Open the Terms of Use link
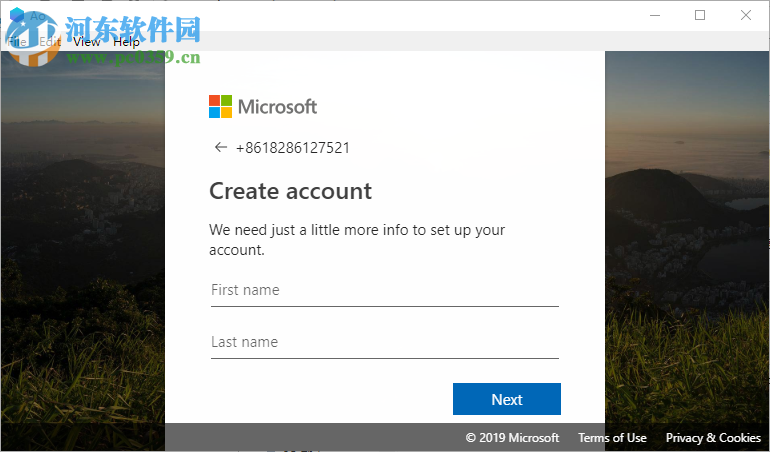 coord(612,437)
